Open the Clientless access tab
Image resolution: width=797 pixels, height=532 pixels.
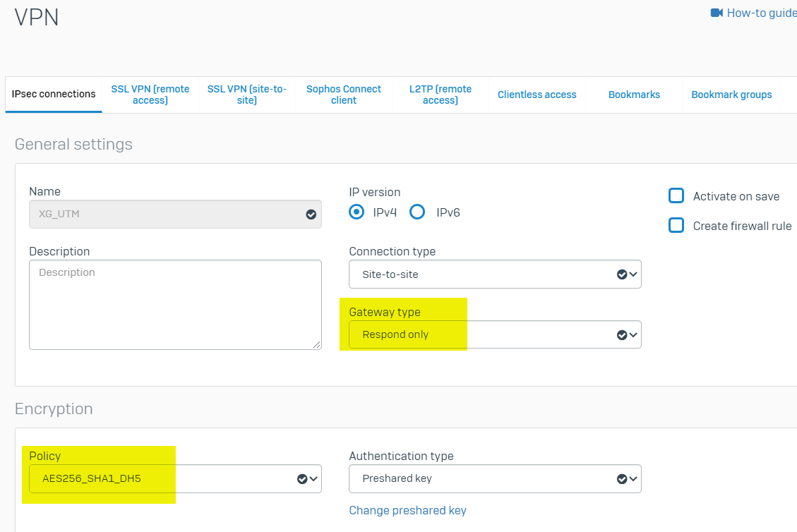(x=537, y=95)
